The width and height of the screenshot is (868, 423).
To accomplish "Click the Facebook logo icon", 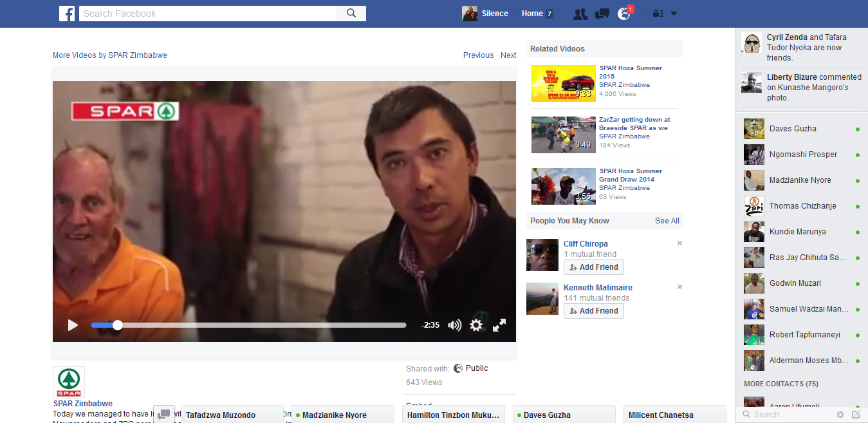I will [x=67, y=14].
